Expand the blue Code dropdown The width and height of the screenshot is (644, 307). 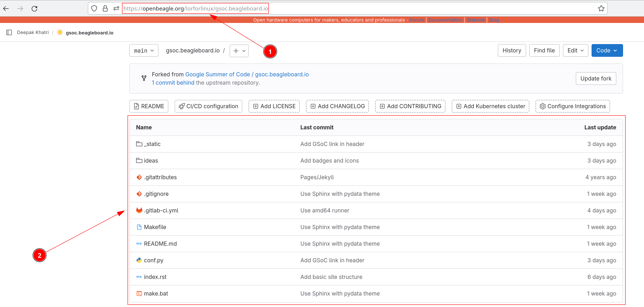point(607,50)
